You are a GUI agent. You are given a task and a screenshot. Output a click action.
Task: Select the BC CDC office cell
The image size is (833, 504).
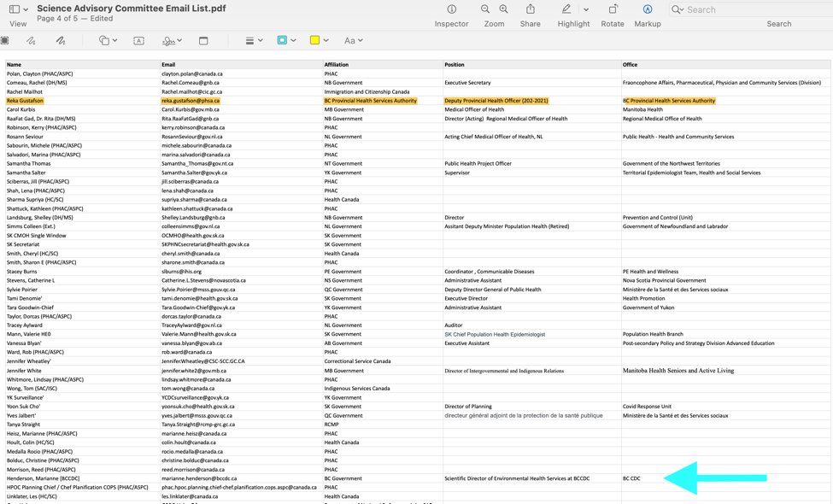pyautogui.click(x=631, y=478)
